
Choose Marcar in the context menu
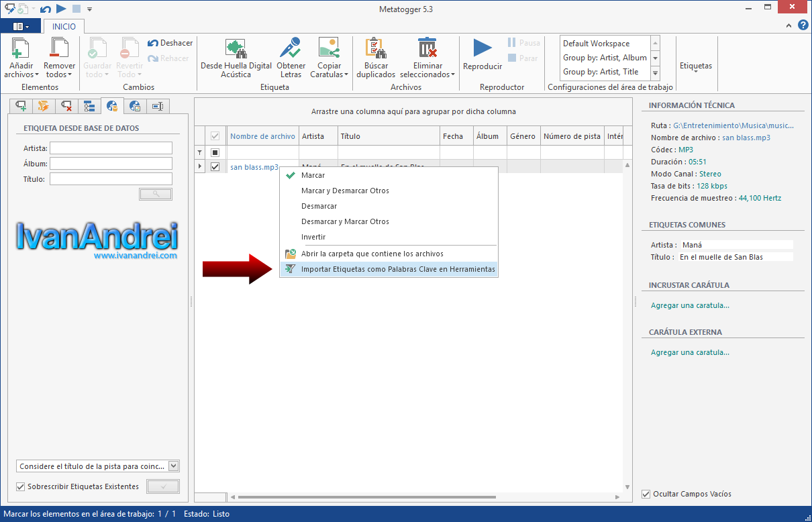[389, 175]
